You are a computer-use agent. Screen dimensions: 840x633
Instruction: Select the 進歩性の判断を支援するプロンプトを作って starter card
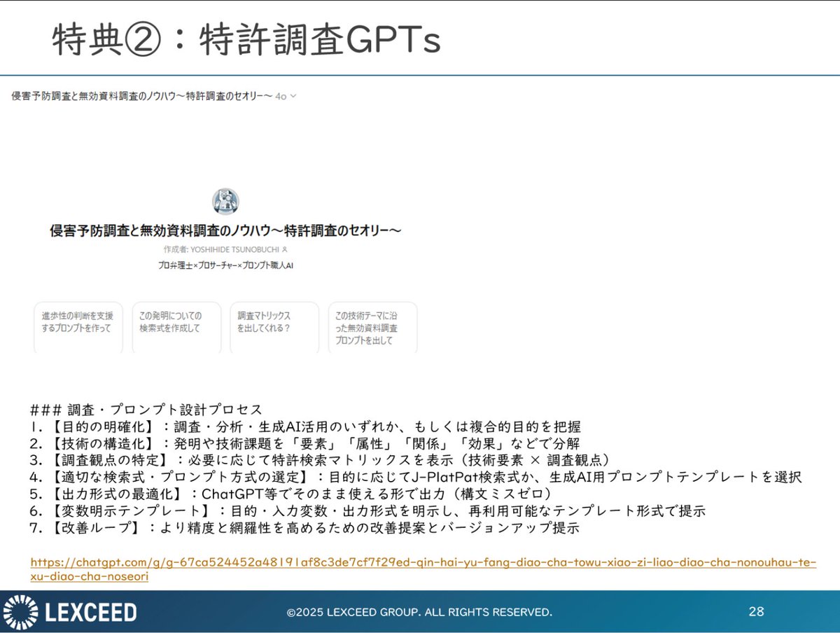[x=78, y=327]
